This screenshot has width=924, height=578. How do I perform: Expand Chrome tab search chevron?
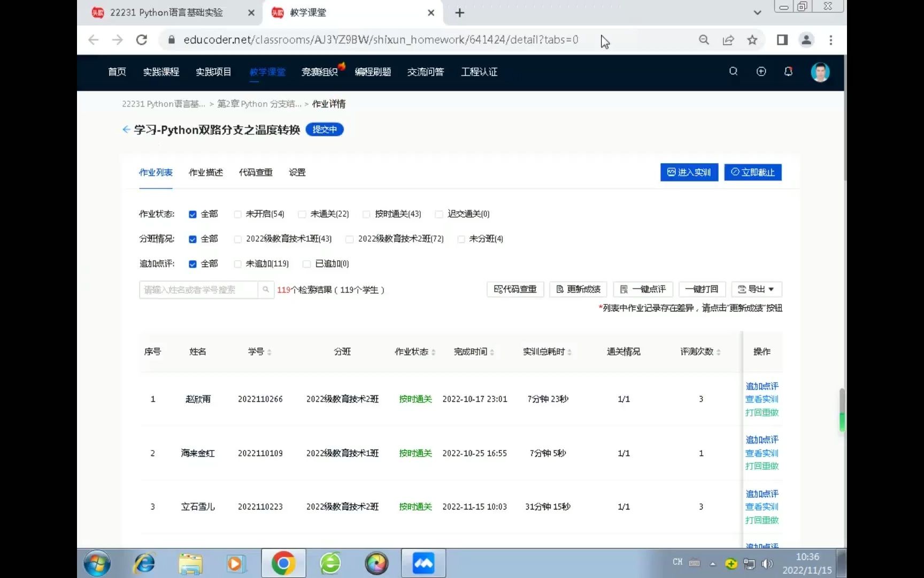click(x=757, y=13)
